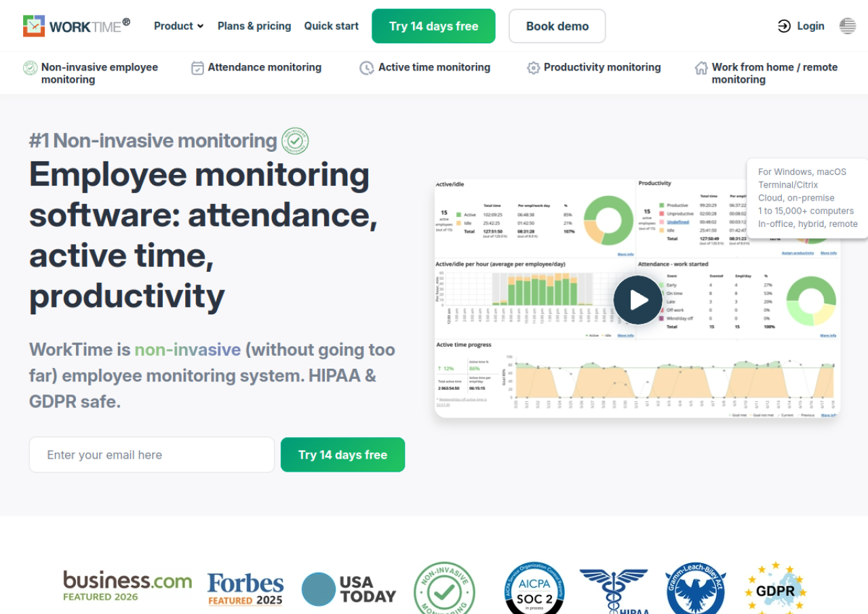
Task: Click the badge beside #1 Non-invasive monitoring
Action: pos(295,140)
